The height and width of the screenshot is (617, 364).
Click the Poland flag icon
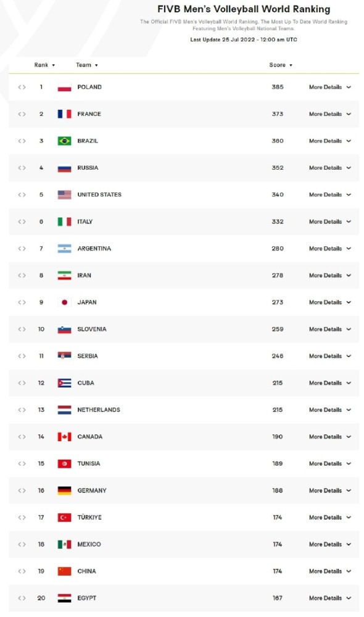click(x=65, y=88)
